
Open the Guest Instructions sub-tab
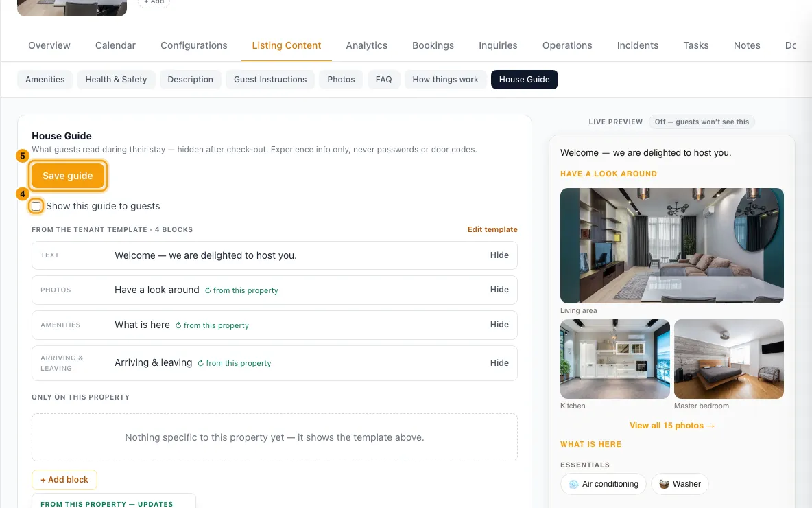(x=270, y=80)
